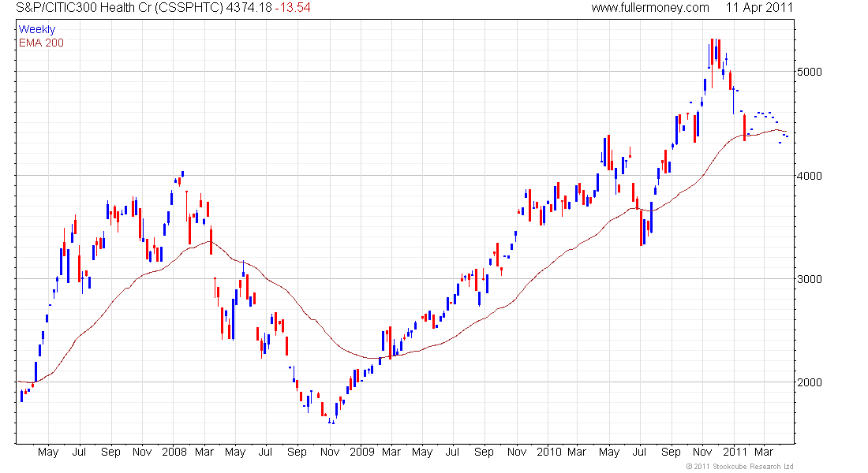This screenshot has width=868, height=473.
Task: Open the www.fullermoney.com link
Action: [650, 8]
